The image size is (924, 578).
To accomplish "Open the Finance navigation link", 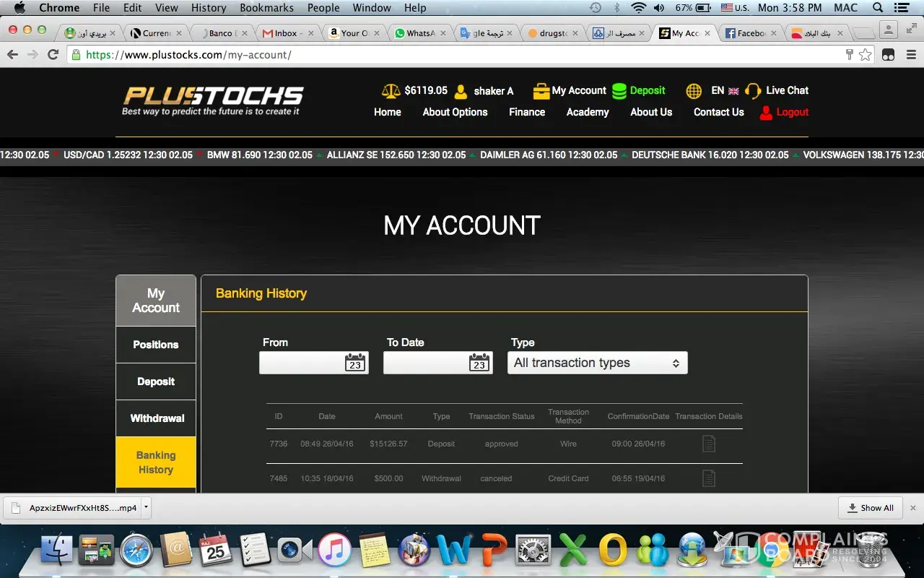I will pos(527,113).
